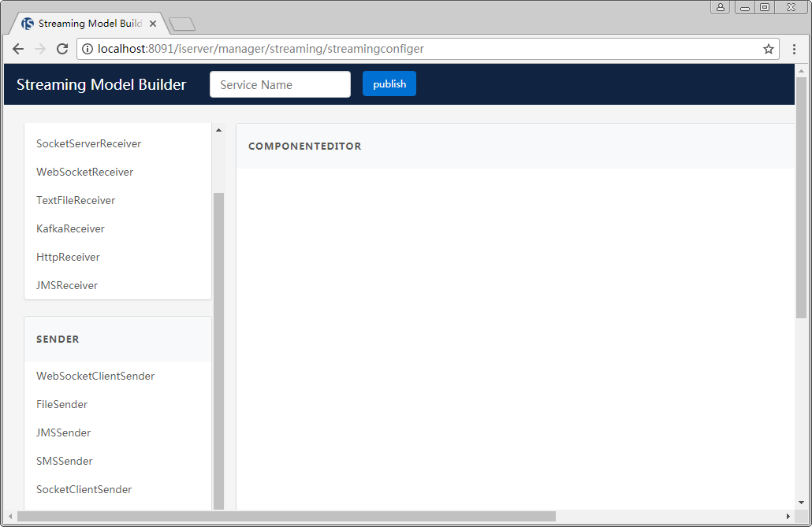The image size is (812, 527).
Task: Select the Streaming Model Builder tab
Action: point(87,24)
